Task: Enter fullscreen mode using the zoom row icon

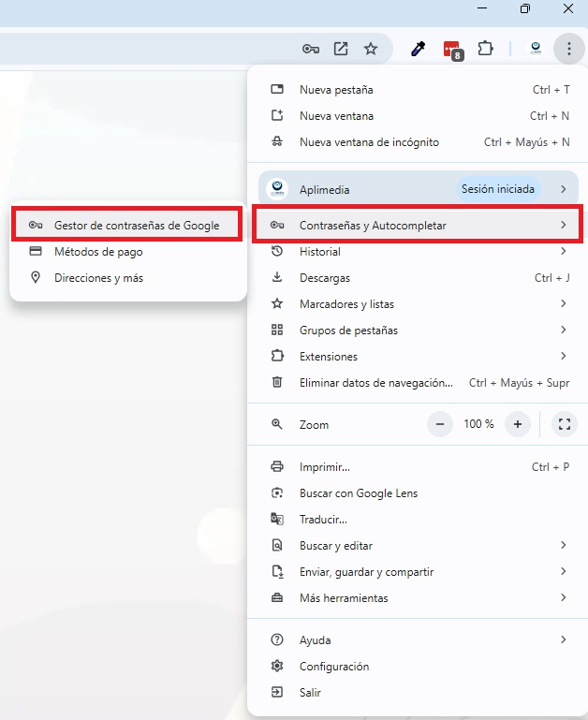Action: pos(564,424)
